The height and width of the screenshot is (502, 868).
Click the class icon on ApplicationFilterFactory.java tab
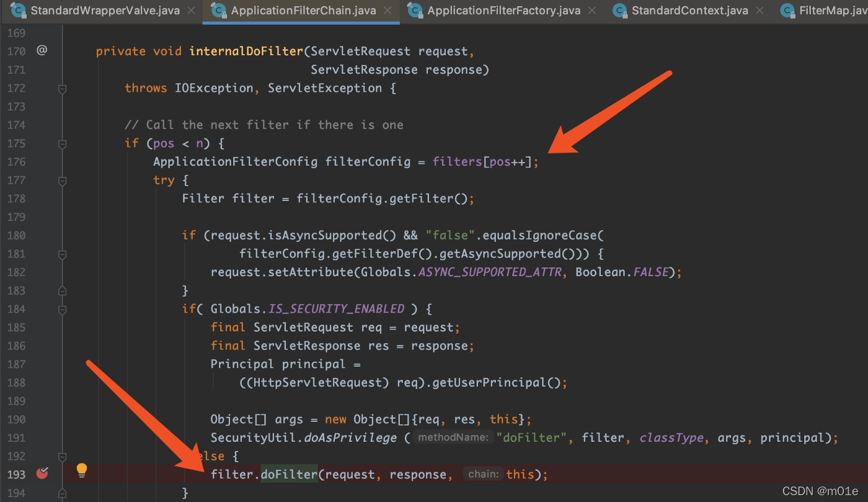pyautogui.click(x=415, y=11)
